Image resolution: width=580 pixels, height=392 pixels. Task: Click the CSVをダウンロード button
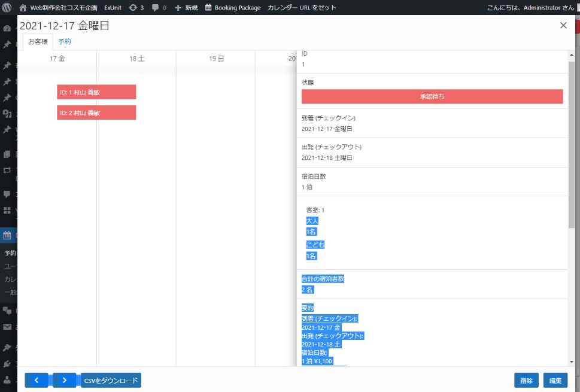click(x=111, y=380)
